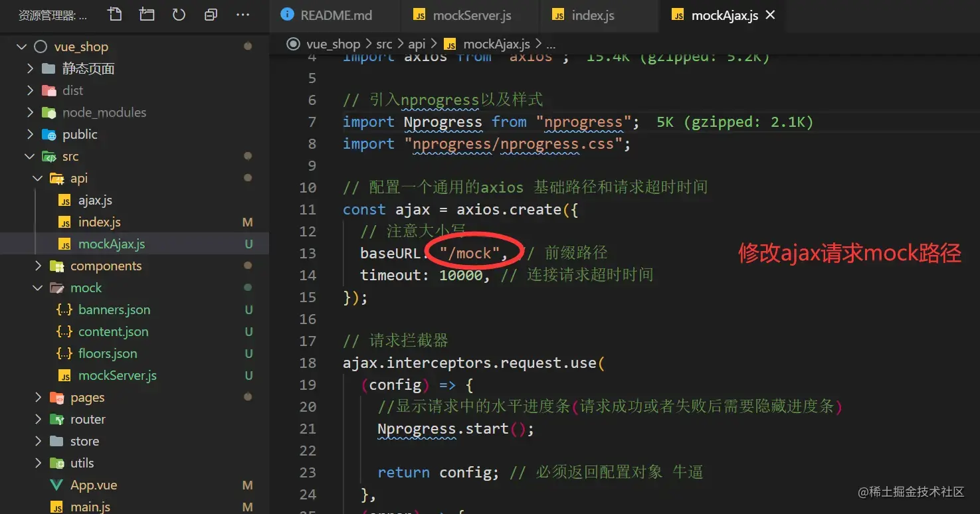Image resolution: width=980 pixels, height=514 pixels.
Task: Click "const ajax = axios.create({" line
Action: click(461, 210)
